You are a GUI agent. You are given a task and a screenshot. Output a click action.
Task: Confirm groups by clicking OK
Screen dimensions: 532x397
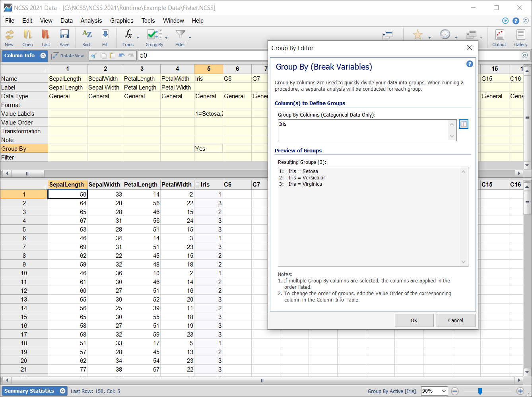[x=414, y=320]
